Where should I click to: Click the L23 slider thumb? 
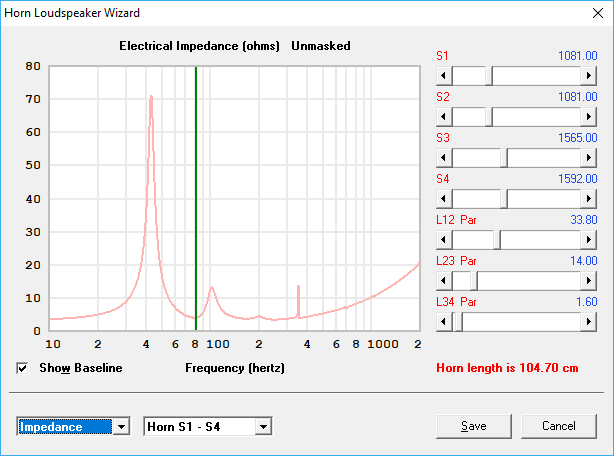[474, 281]
